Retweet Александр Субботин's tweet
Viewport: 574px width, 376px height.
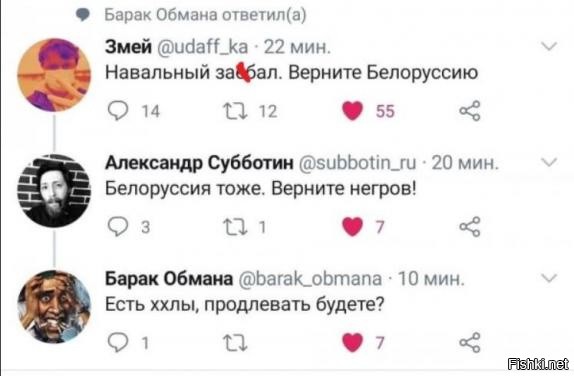tap(235, 227)
